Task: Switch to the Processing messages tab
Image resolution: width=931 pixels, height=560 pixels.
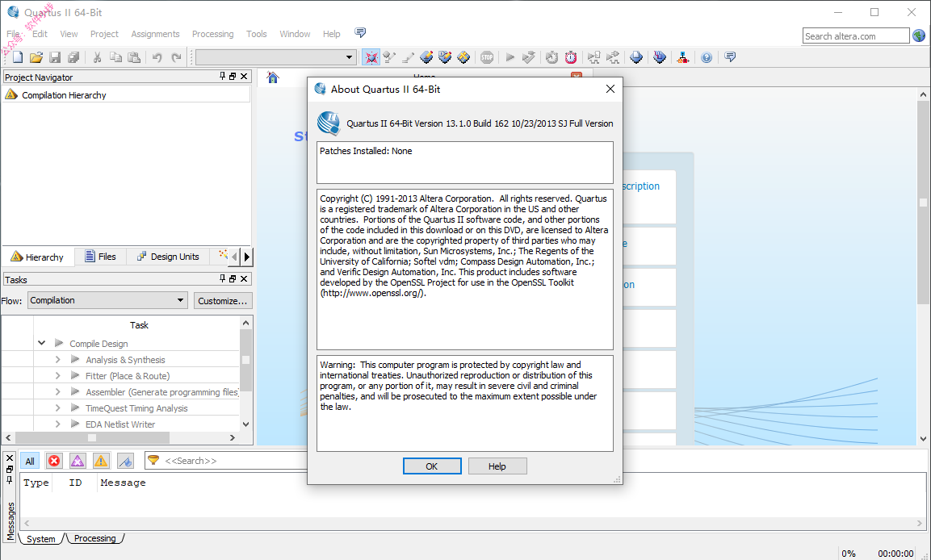Action: pyautogui.click(x=95, y=538)
